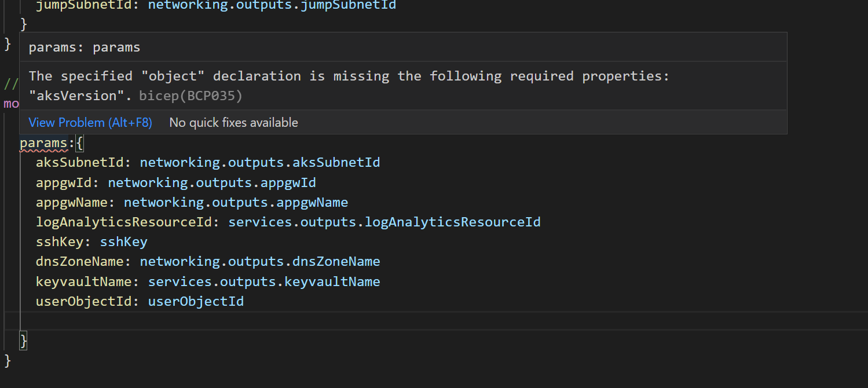Viewport: 868px width, 388px height.
Task: Click the services.outputs.keyvaultName value
Action: point(263,282)
